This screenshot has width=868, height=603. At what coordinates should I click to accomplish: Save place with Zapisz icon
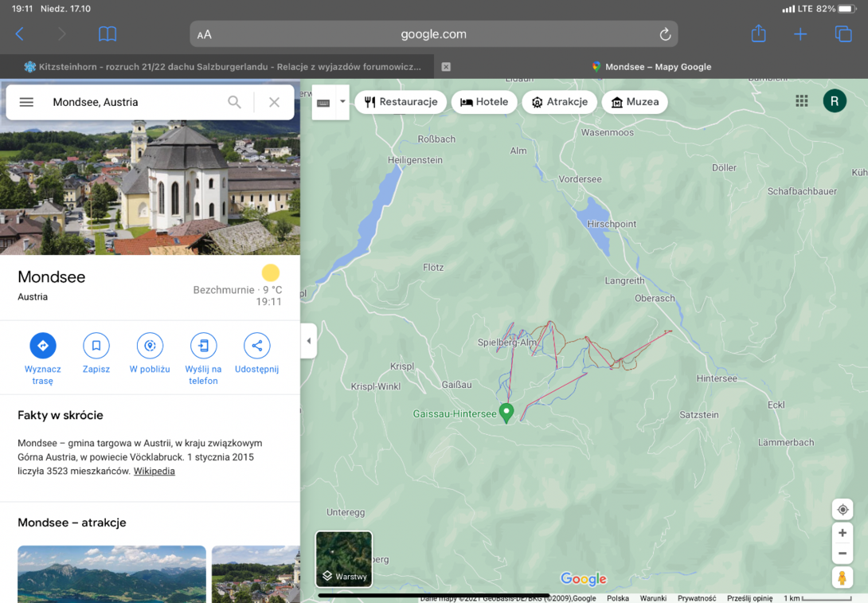point(96,346)
